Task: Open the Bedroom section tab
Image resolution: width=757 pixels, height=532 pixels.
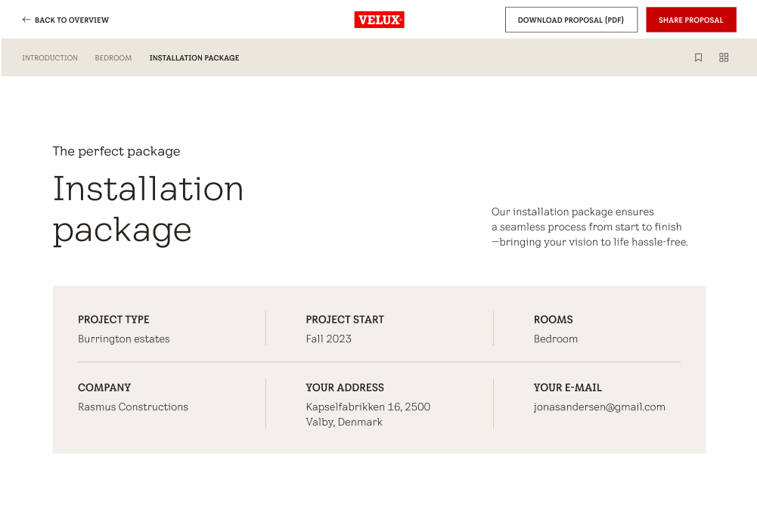Action: 113,58
